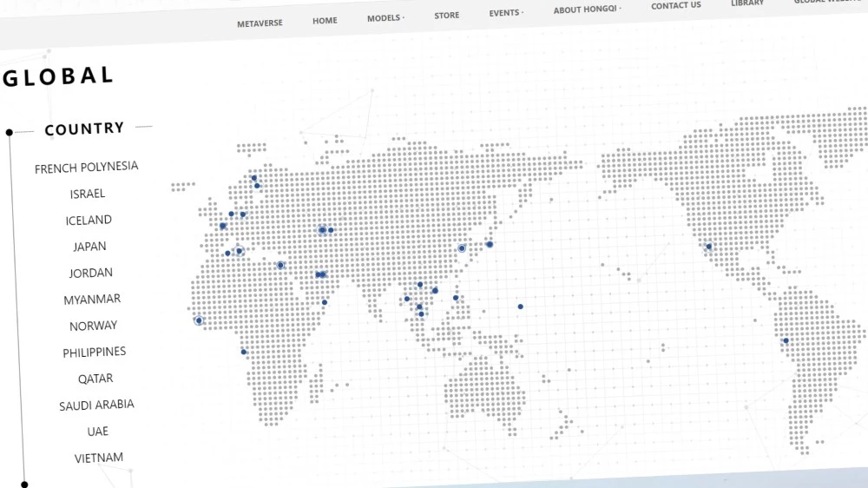Open the Models dropdown menu

coord(385,18)
